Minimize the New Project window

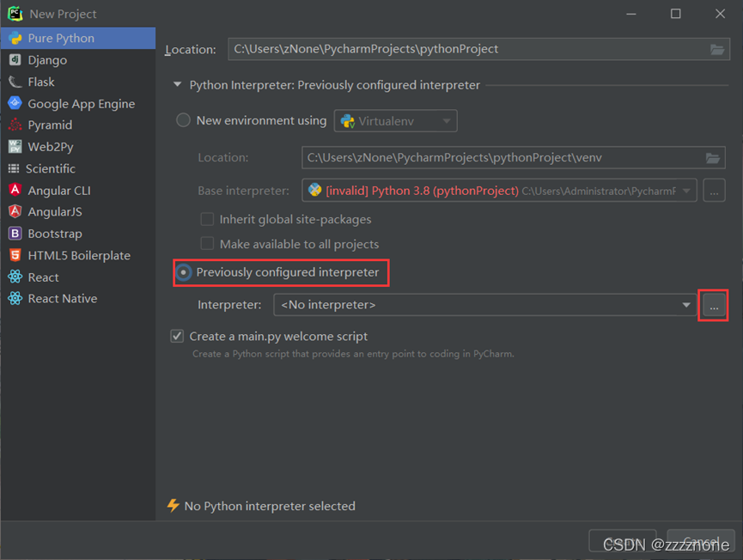pos(631,14)
